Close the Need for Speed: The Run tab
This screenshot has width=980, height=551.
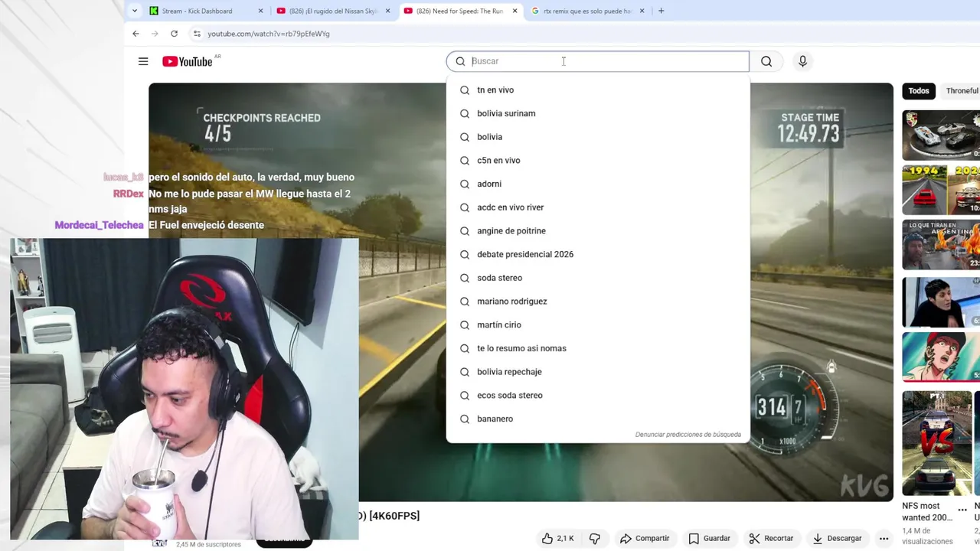click(x=514, y=11)
